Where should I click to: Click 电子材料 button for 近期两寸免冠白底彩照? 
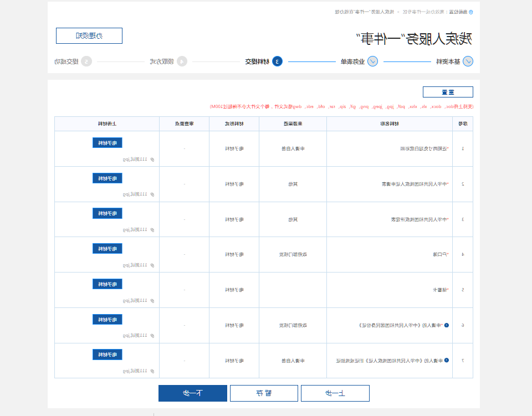[x=107, y=143]
